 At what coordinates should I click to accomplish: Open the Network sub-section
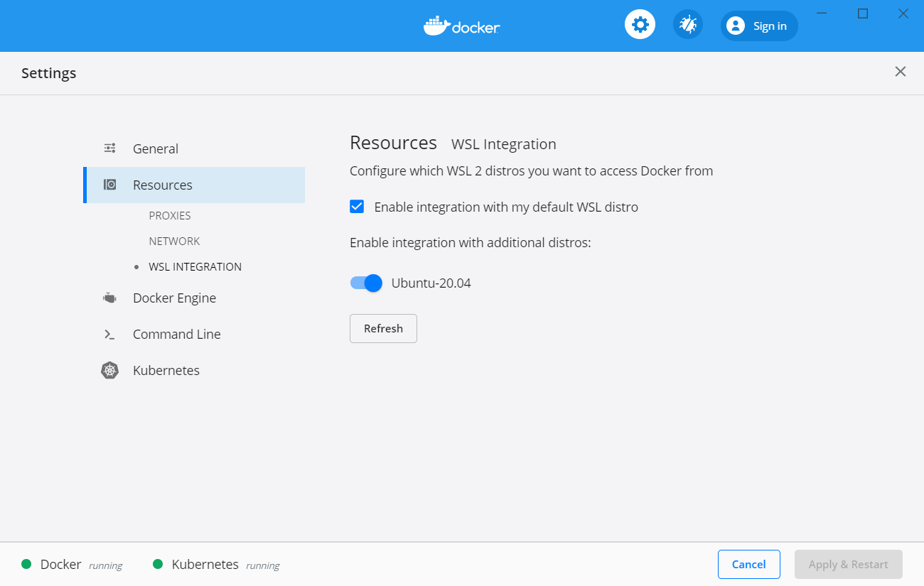pos(174,241)
